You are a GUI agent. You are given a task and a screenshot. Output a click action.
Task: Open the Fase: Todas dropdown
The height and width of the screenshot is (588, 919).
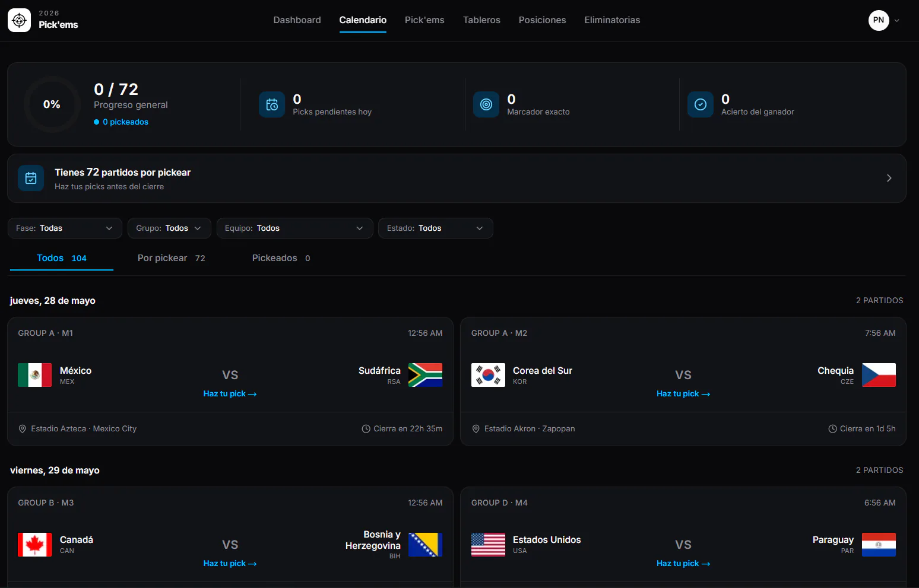click(x=65, y=228)
